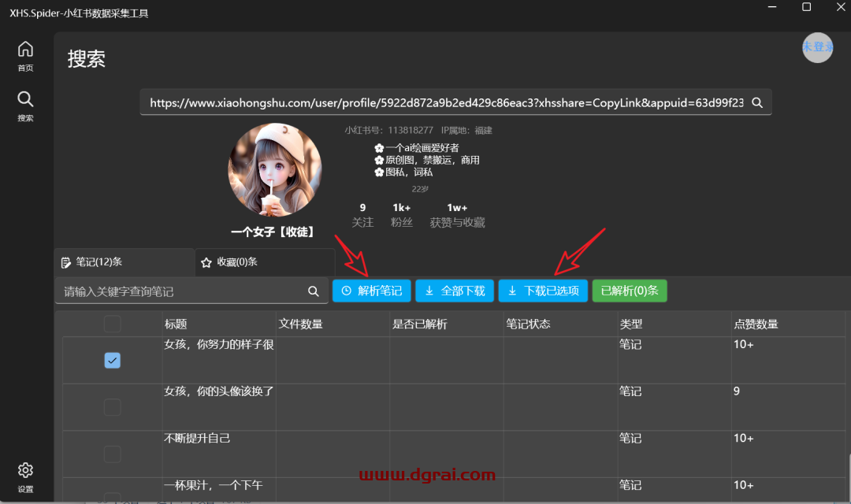Uncheck the checkbox for 女孩，你努力的样子很
Screen dimensions: 851x504
point(113,360)
